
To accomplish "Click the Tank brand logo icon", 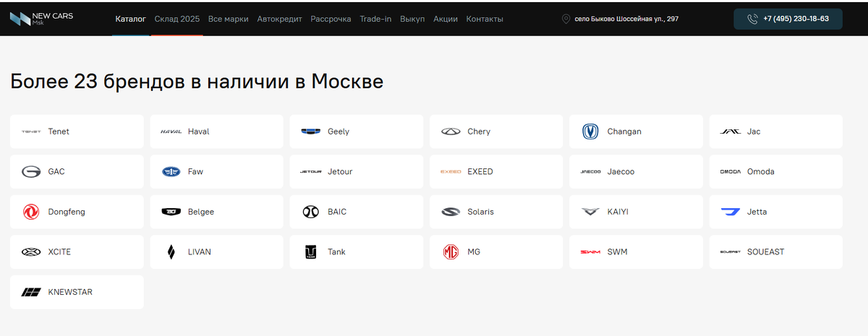I will 311,252.
